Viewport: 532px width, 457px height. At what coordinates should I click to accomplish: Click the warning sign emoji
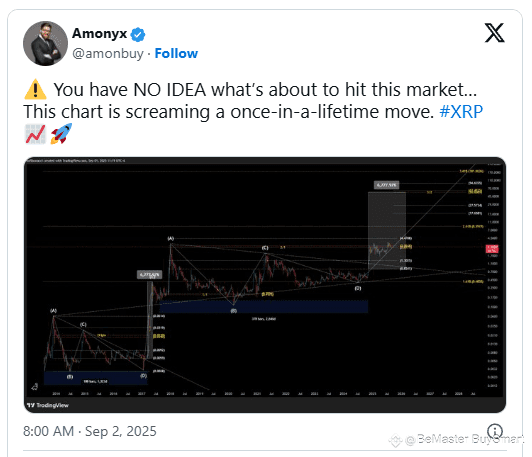(x=35, y=89)
